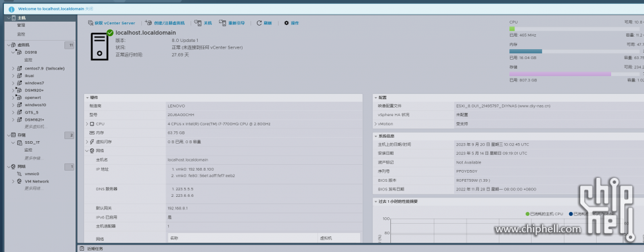Click the openwrt VM icon
The width and height of the screenshot is (644, 252).
pos(19,98)
